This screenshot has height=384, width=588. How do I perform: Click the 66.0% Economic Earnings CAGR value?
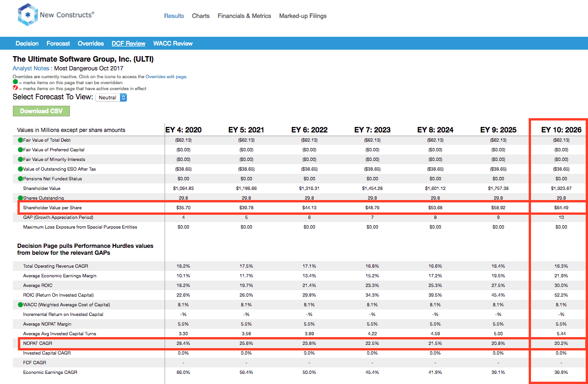click(x=183, y=372)
